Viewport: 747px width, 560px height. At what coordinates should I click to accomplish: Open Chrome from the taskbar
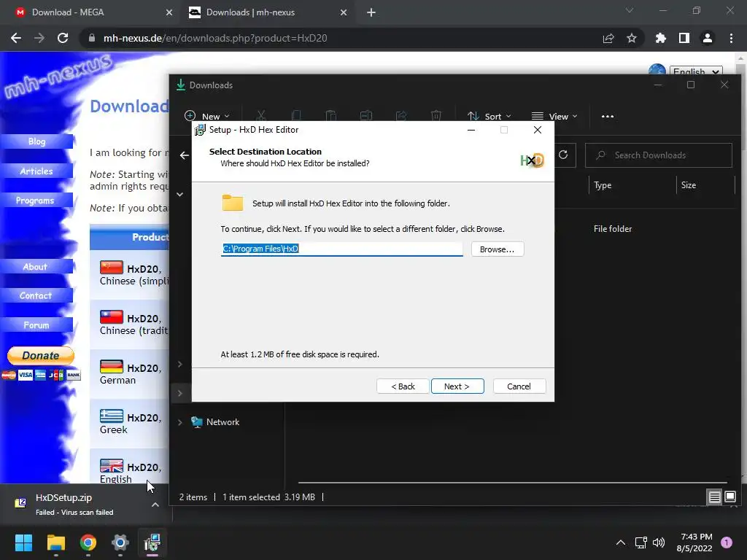point(88,542)
